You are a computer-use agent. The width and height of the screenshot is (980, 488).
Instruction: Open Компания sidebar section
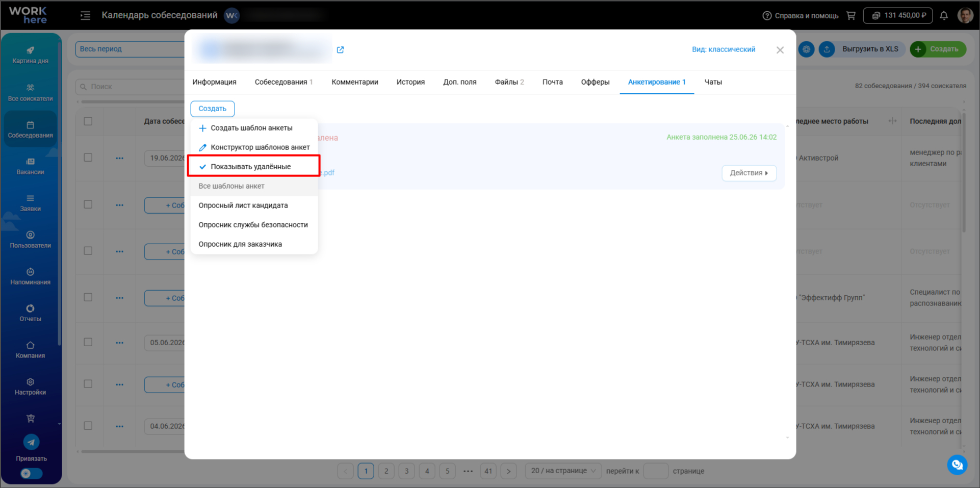pos(31,350)
